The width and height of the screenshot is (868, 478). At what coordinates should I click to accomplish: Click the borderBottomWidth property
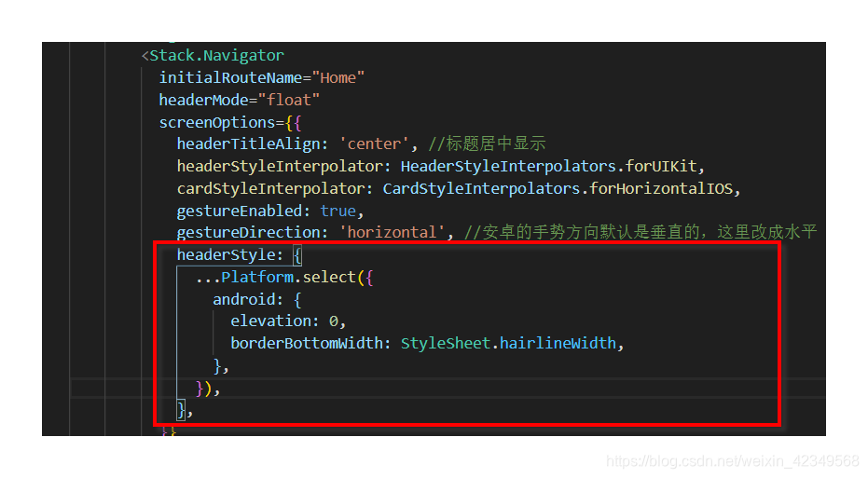click(307, 343)
